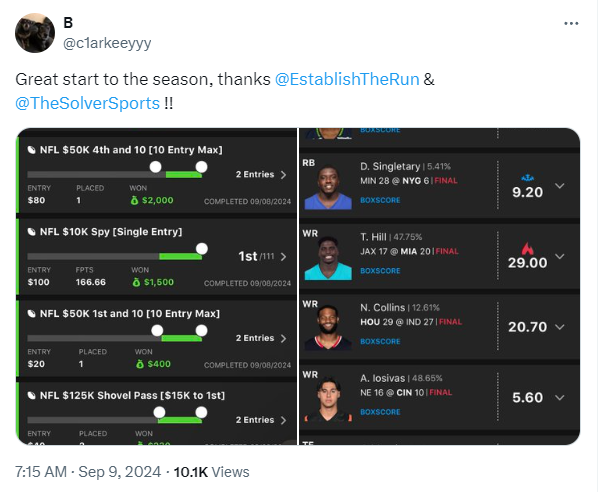Expand the D. Singletary score chevron
Viewport: 599px width, 492px height.
click(560, 186)
